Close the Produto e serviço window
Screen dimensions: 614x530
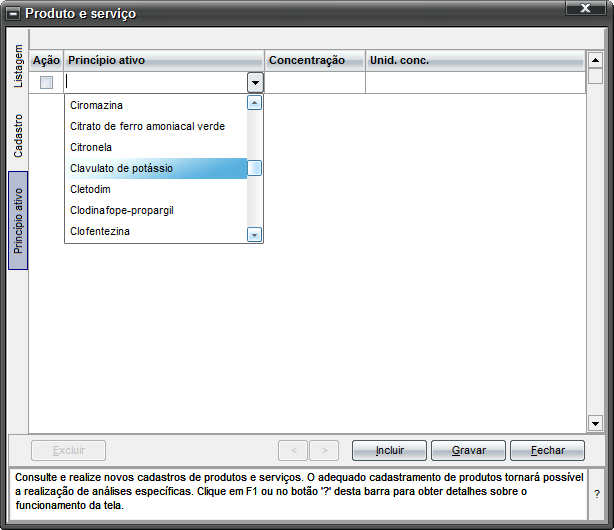pyautogui.click(x=585, y=8)
